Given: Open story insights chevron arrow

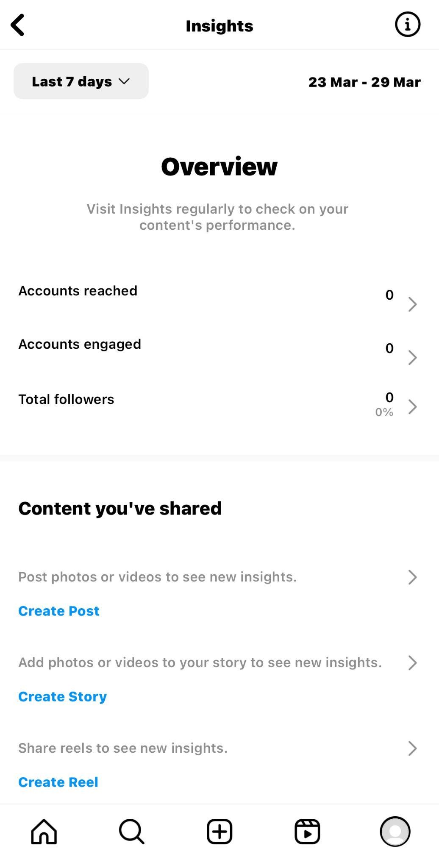Looking at the screenshot, I should point(412,662).
